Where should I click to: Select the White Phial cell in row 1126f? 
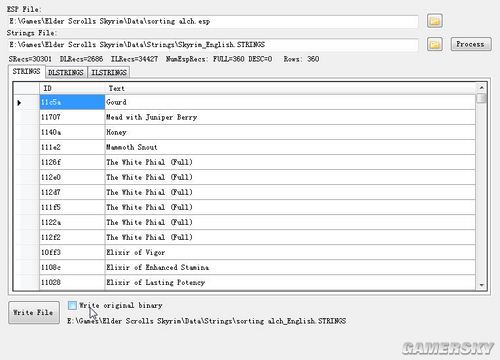pos(290,162)
